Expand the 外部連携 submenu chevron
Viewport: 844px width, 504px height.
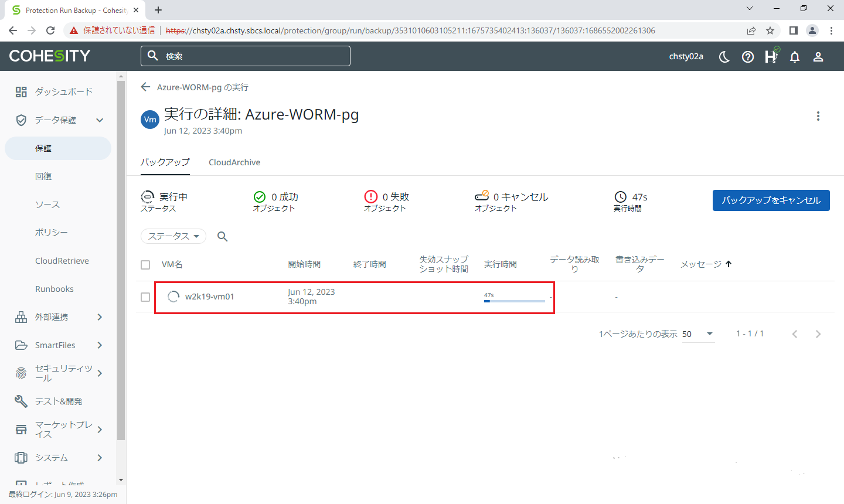[x=100, y=317]
